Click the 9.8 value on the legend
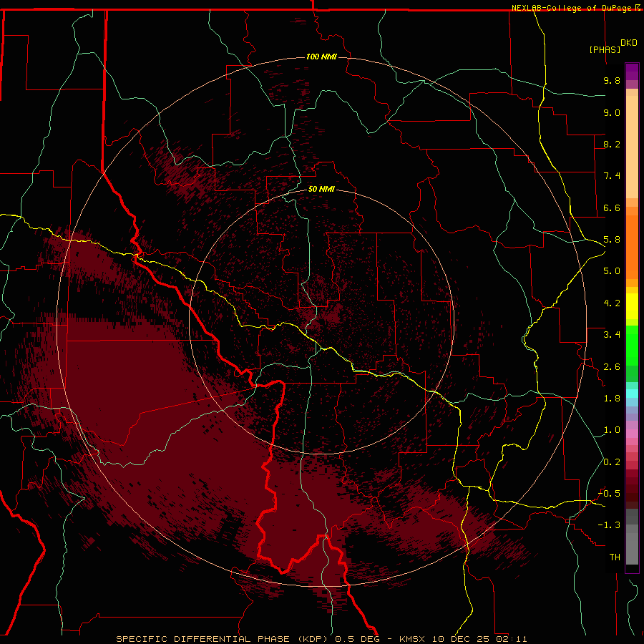Screen dimensions: 644x644 point(612,80)
